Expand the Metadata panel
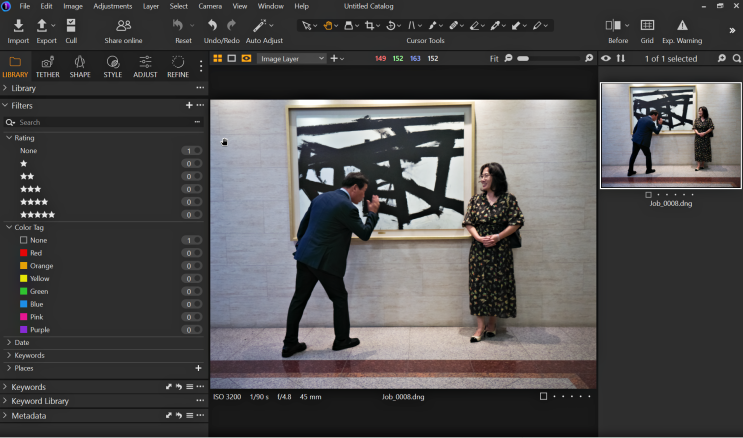 [28, 415]
